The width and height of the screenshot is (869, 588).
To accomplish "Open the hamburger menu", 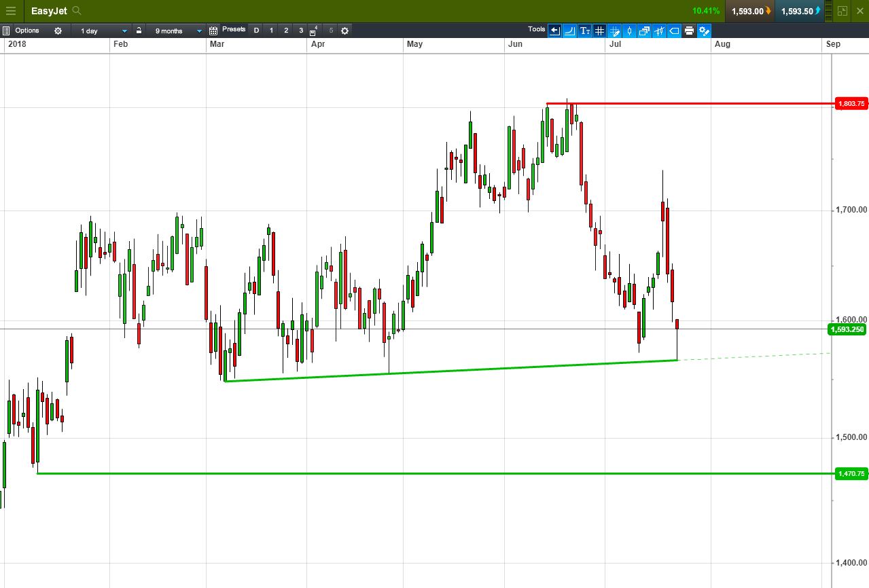I will (10, 11).
